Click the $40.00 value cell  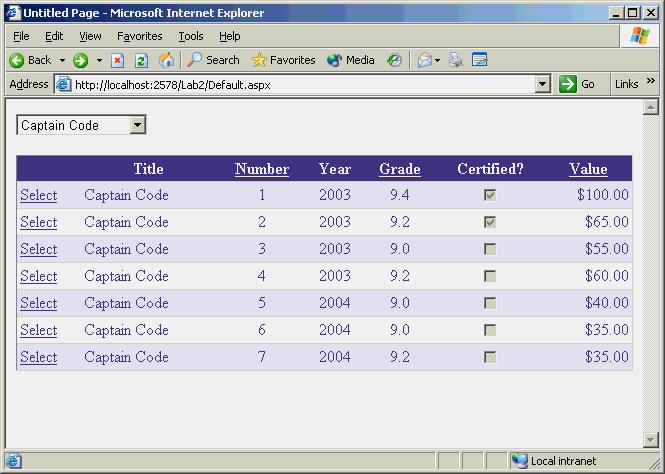pos(607,303)
